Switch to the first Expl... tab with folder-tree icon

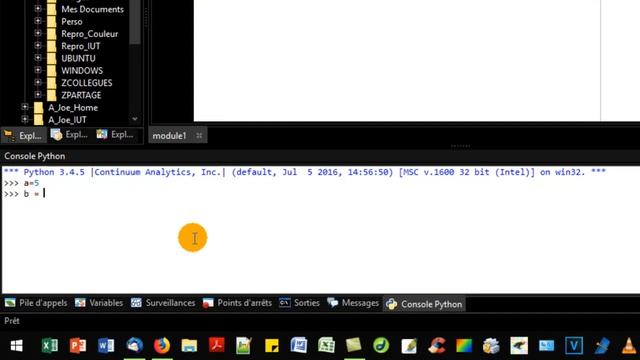(24, 135)
